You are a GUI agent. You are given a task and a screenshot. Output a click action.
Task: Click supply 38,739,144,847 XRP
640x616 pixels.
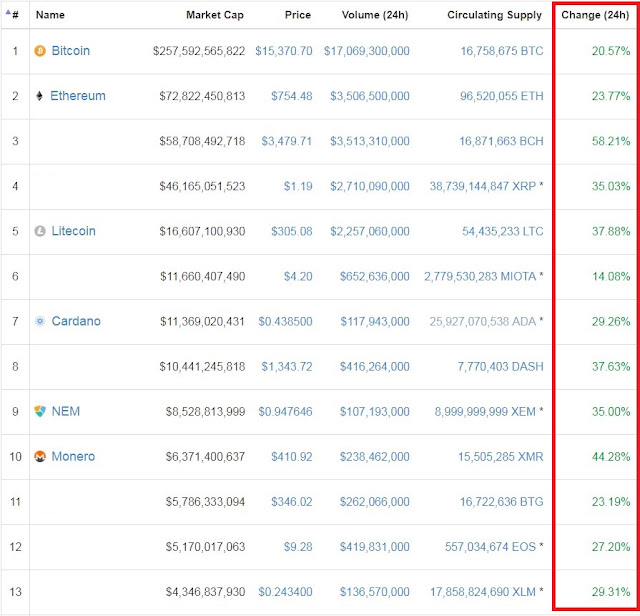(x=482, y=186)
